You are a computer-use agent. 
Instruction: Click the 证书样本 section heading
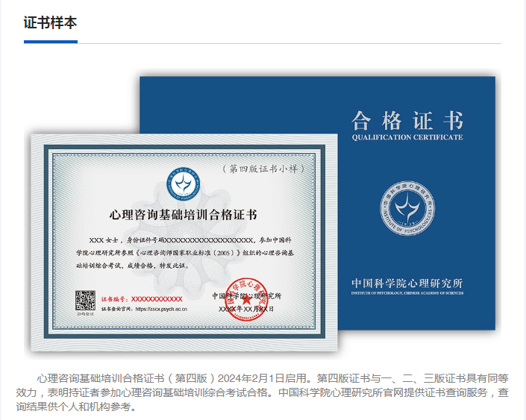50,23
